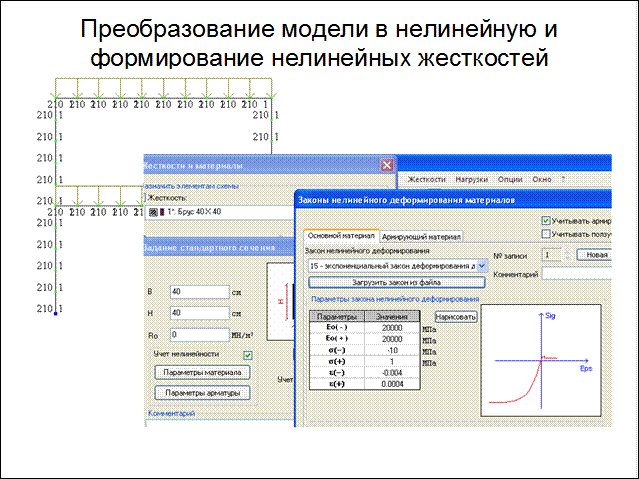Click the blue support node of frame
The image size is (639, 479).
56,314
